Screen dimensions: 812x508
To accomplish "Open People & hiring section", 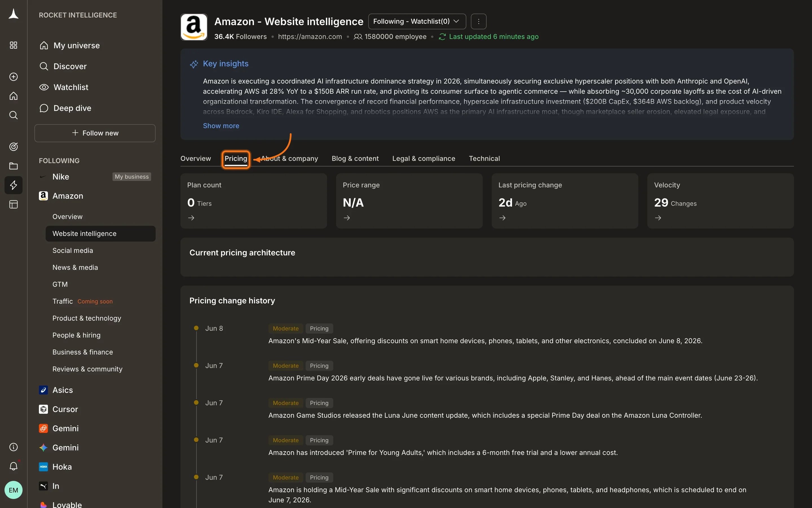I will (76, 335).
